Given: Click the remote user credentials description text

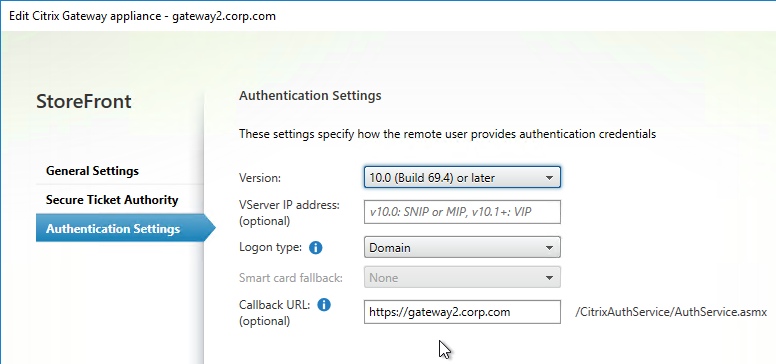Looking at the screenshot, I should pyautogui.click(x=447, y=134).
